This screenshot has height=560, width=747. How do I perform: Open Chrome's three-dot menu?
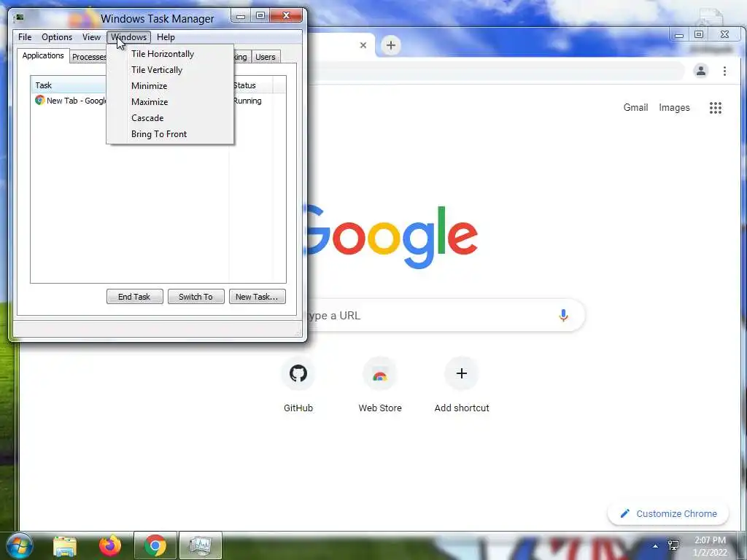coord(724,71)
